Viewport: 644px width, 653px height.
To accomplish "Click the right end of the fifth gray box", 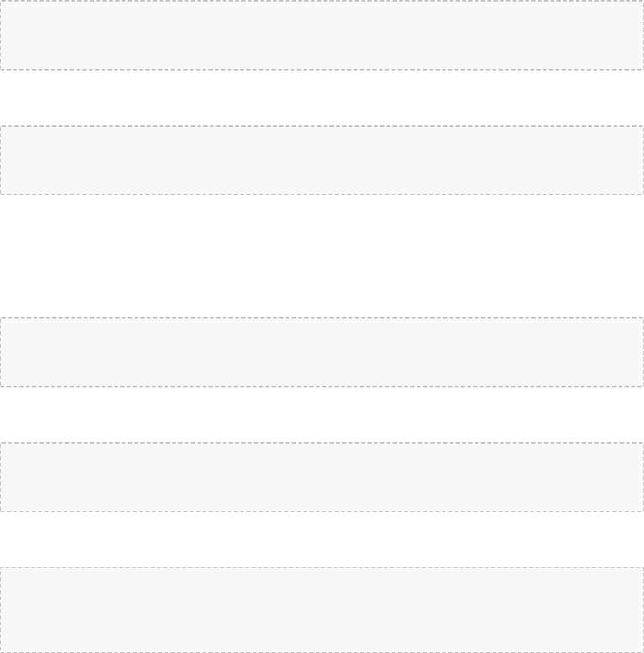I will [641, 610].
